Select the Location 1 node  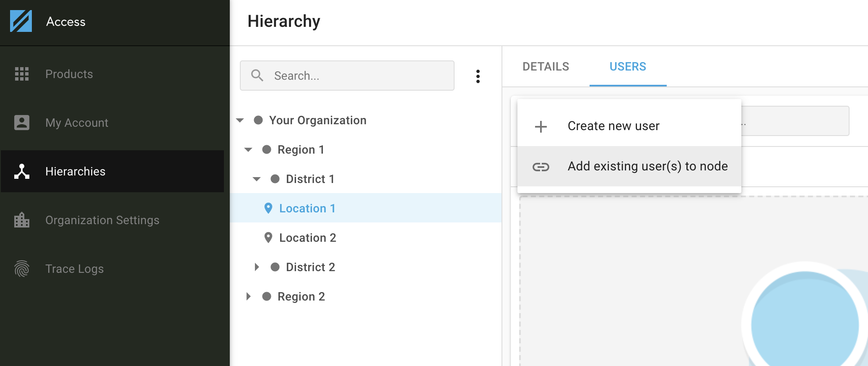point(366,208)
